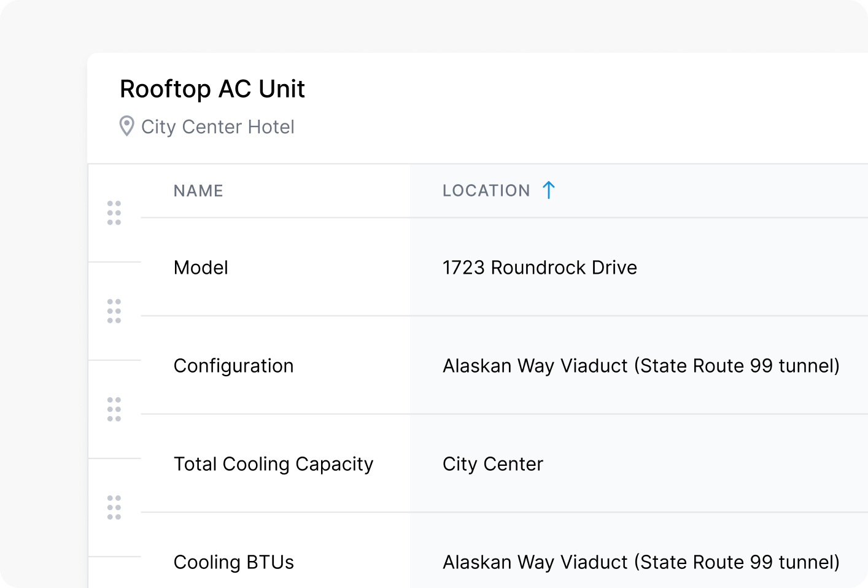868x588 pixels.
Task: Select the Total Cooling Capacity cell
Action: 273,464
